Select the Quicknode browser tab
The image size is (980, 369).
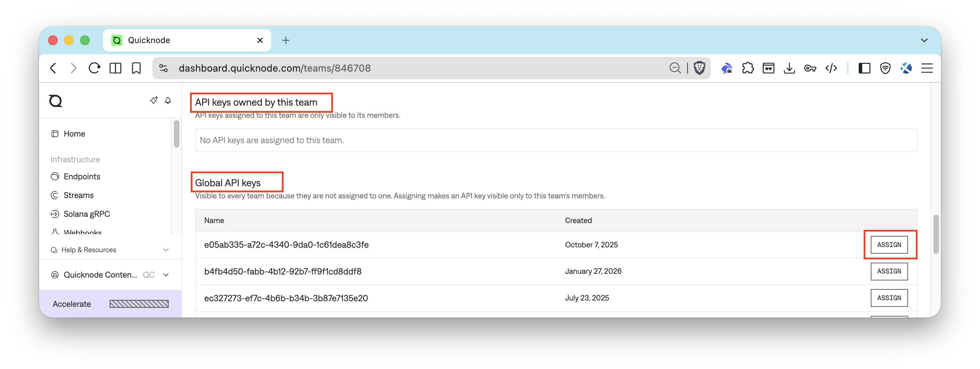(187, 40)
